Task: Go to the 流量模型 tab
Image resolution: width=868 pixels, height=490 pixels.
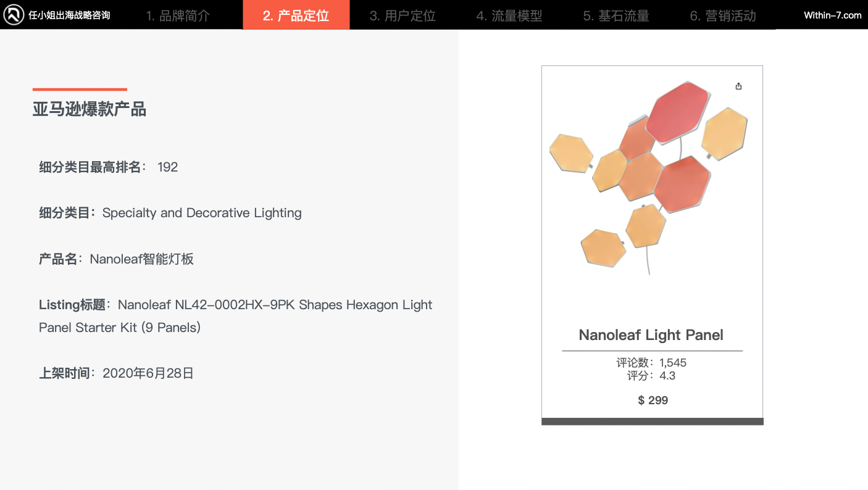Action: pyautogui.click(x=509, y=15)
